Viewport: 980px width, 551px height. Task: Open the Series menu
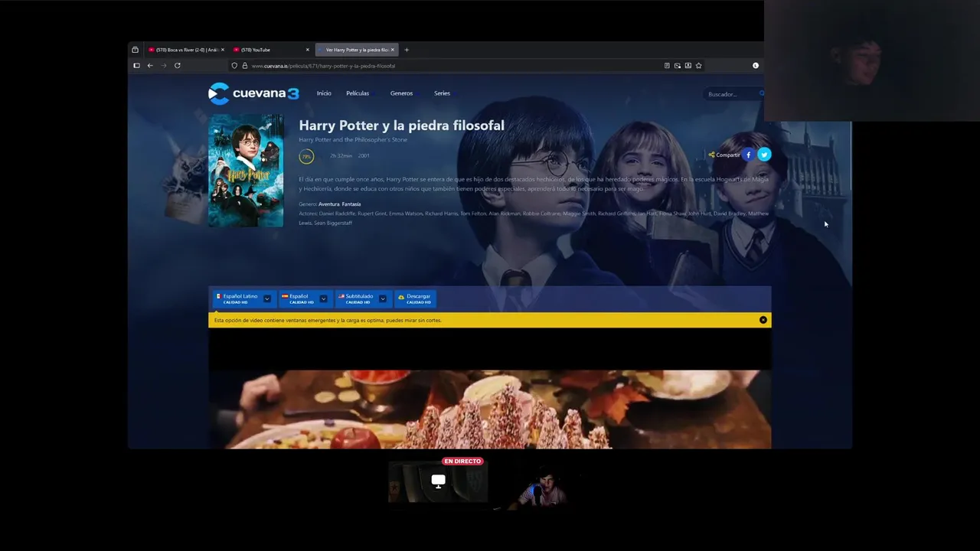tap(442, 93)
